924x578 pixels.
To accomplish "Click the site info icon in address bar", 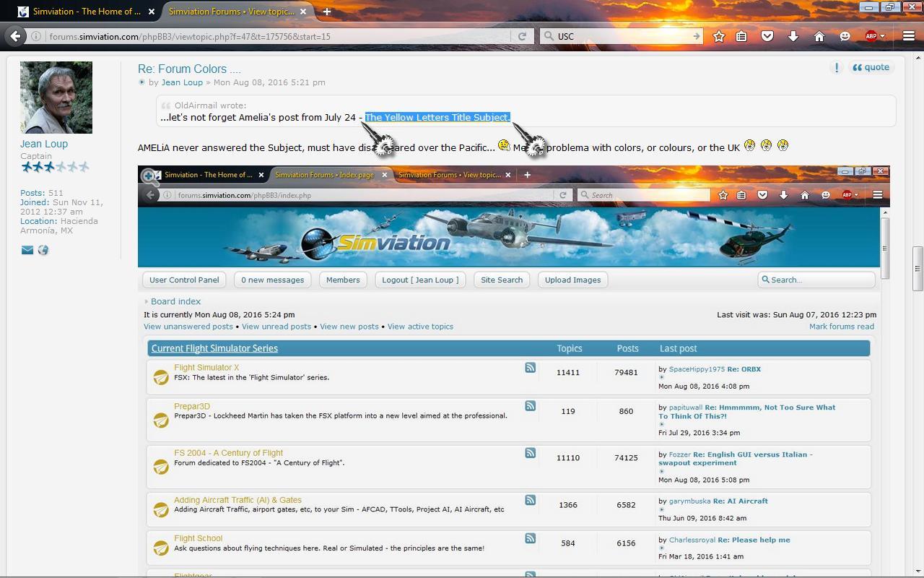I will pyautogui.click(x=36, y=36).
